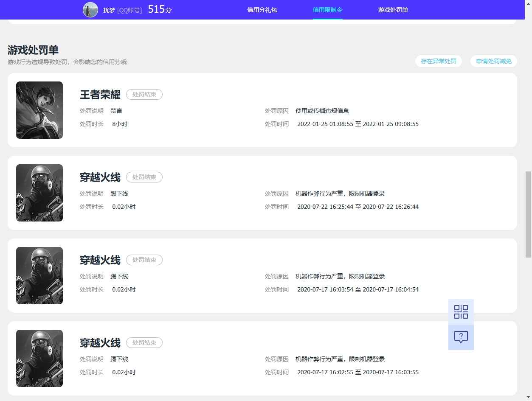Image resolution: width=532 pixels, height=401 pixels.
Task: Click the 存在异常处罚 button
Action: click(x=439, y=61)
